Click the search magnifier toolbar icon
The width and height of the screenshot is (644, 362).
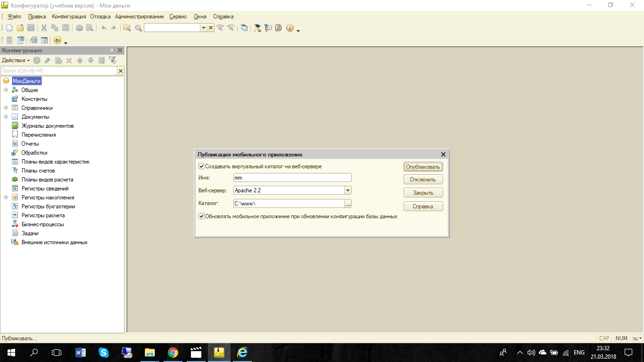[138, 28]
